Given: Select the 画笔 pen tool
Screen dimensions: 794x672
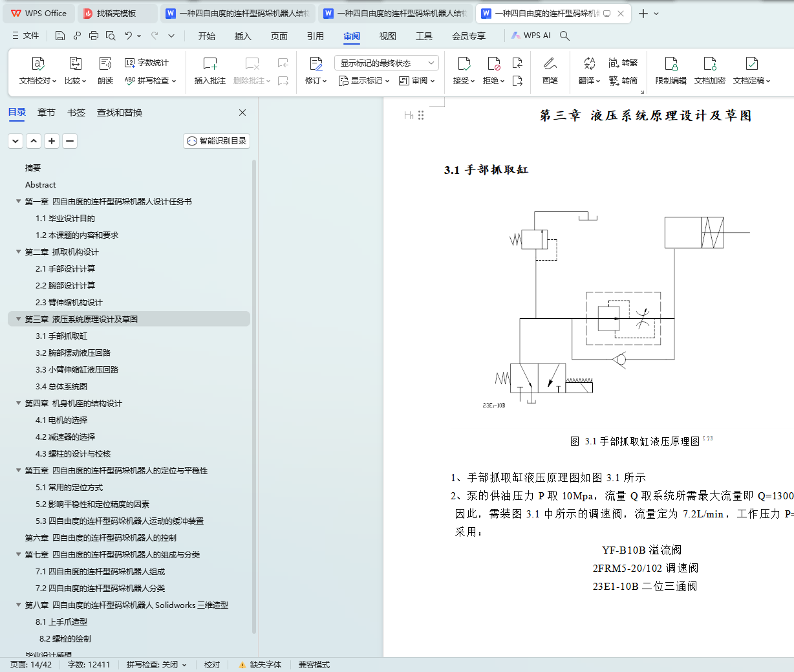Looking at the screenshot, I should (550, 71).
